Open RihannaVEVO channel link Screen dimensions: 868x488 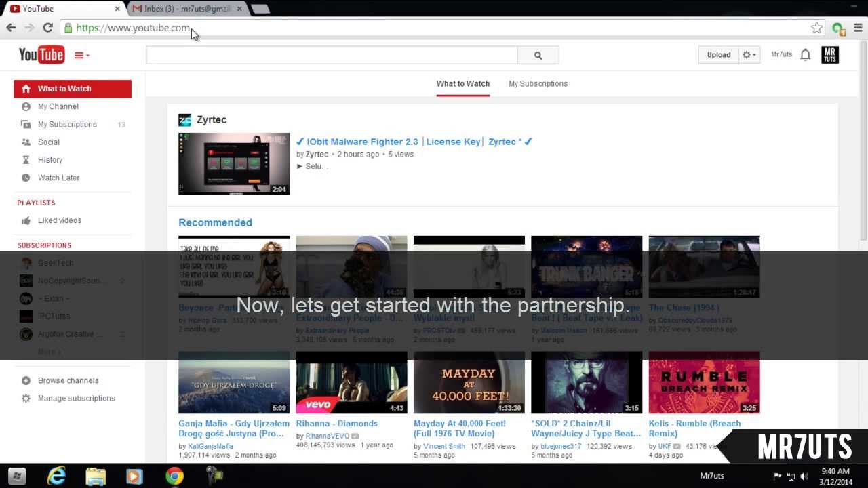pyautogui.click(x=328, y=436)
